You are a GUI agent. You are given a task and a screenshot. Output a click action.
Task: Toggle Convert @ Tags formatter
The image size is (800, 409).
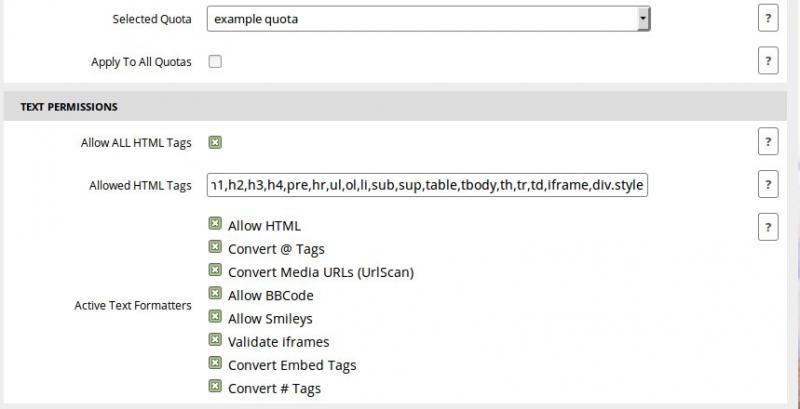click(x=215, y=248)
